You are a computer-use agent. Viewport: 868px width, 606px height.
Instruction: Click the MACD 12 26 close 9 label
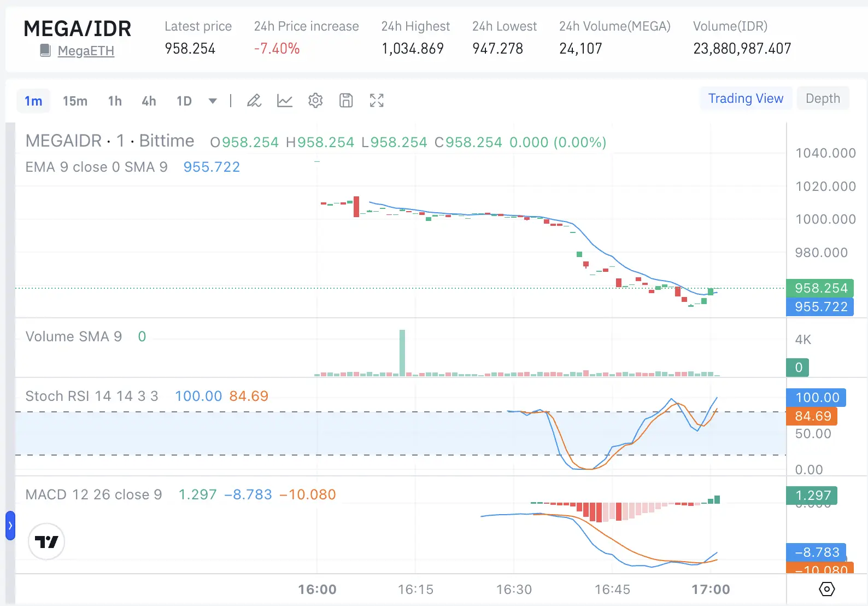point(93,494)
